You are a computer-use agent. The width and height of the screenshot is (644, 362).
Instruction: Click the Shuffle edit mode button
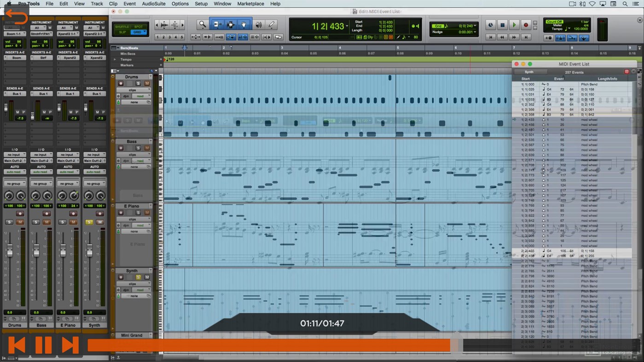123,26
